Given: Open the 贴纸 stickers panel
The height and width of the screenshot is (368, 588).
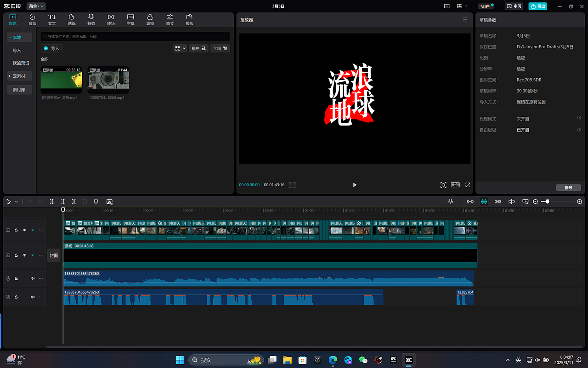Looking at the screenshot, I should [x=72, y=20].
